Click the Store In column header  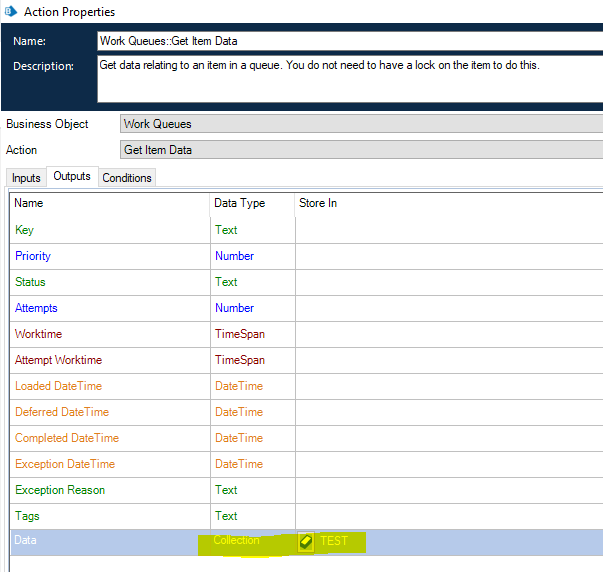(449, 203)
